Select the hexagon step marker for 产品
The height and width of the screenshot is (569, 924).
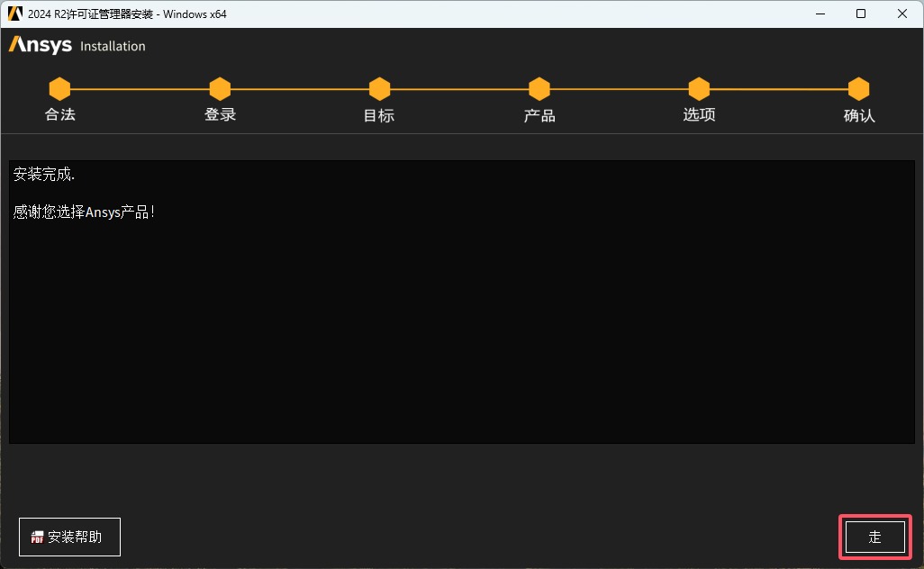[x=539, y=89]
